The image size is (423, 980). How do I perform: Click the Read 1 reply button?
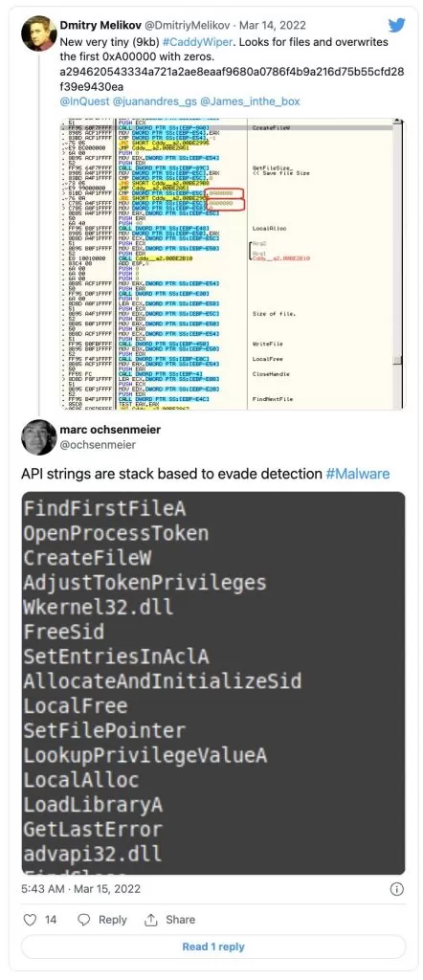[x=213, y=947]
